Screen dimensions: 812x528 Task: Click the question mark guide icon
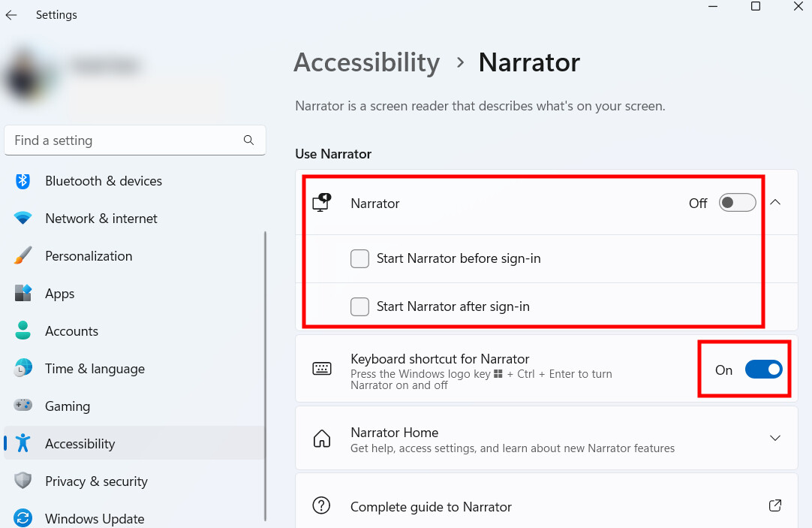pos(322,505)
